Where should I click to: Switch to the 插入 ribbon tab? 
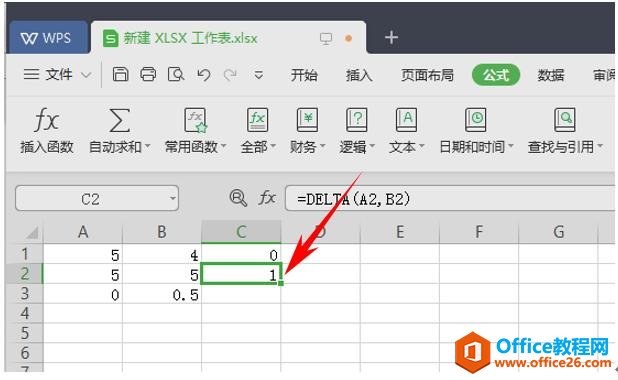coord(359,75)
